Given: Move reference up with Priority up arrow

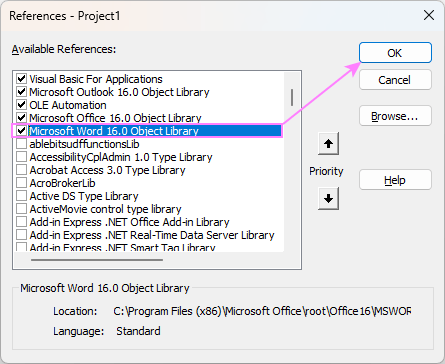Looking at the screenshot, I should [x=328, y=144].
